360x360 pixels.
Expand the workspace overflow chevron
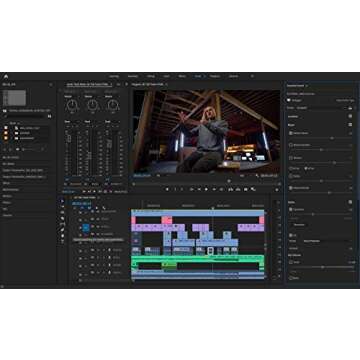tap(252, 76)
